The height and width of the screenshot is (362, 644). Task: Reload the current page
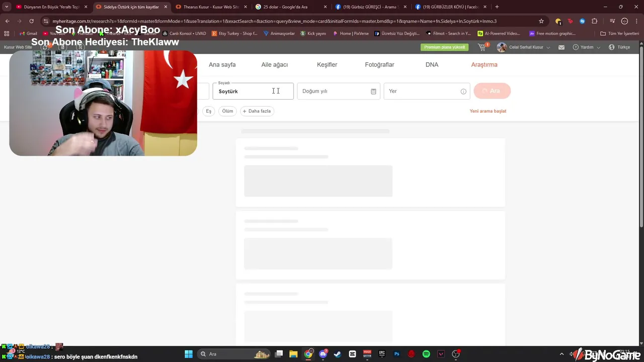click(x=31, y=21)
